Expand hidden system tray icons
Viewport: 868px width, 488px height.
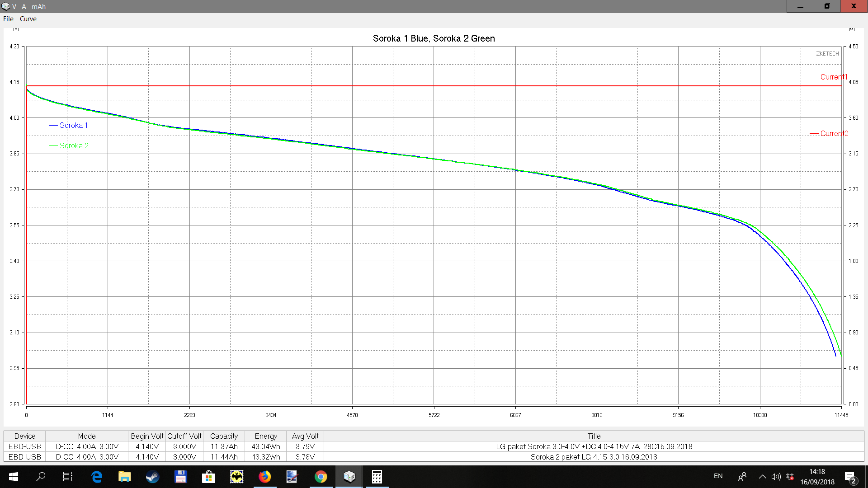pos(762,476)
